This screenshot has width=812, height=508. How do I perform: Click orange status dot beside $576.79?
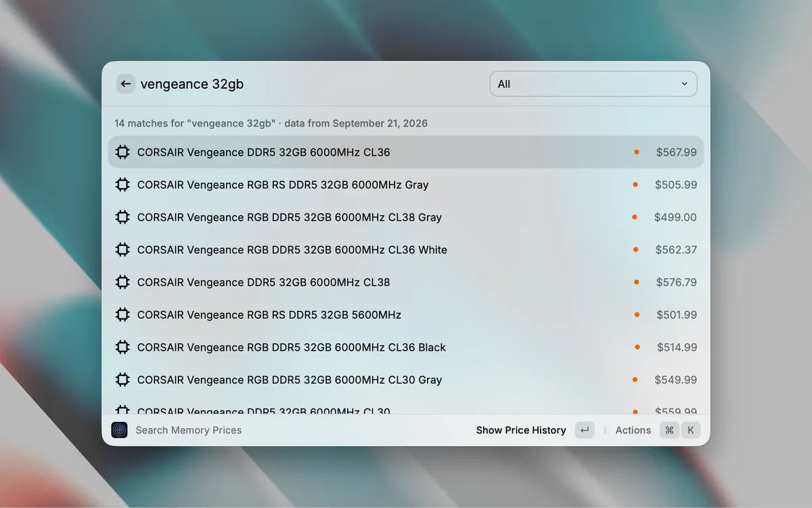point(637,282)
